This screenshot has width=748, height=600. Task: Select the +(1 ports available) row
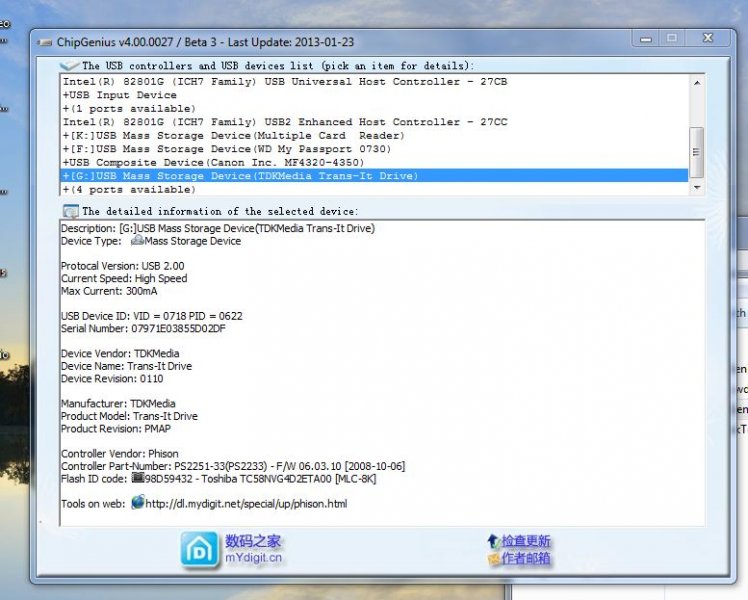click(x=374, y=108)
